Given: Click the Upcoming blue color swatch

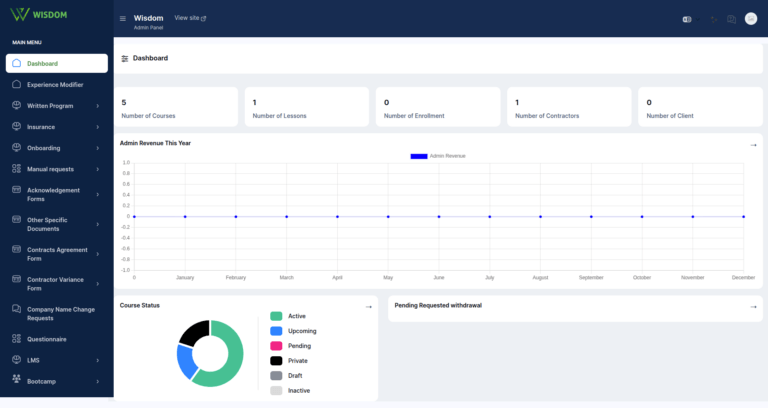Looking at the screenshot, I should [276, 331].
